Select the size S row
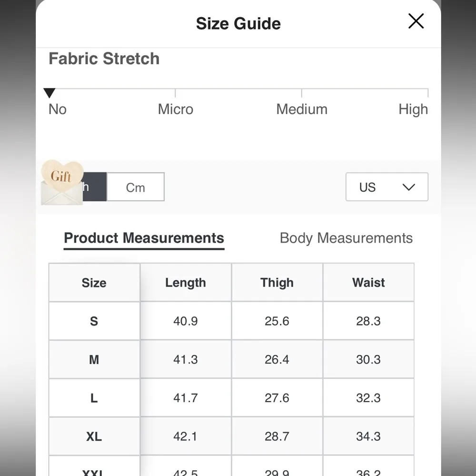The image size is (476, 476). pos(94,321)
